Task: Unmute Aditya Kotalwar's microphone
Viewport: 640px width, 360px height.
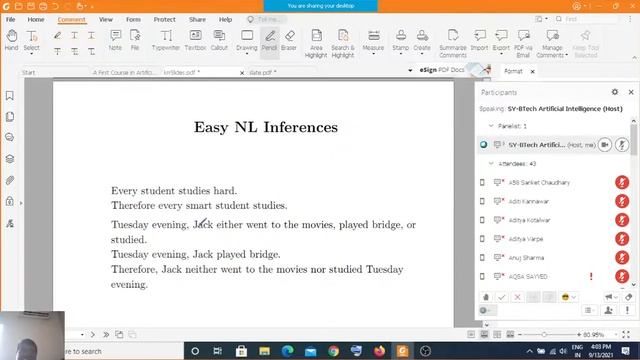Action: coord(622,220)
